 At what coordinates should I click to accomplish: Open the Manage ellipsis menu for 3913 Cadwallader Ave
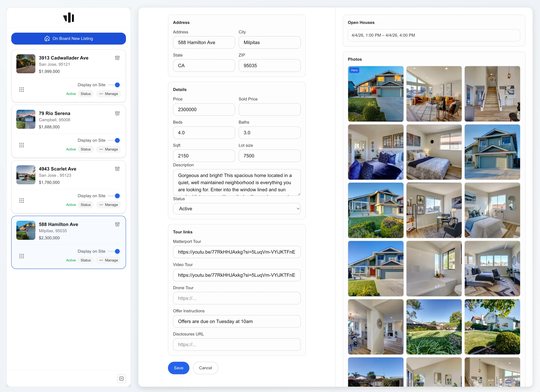coord(108,94)
